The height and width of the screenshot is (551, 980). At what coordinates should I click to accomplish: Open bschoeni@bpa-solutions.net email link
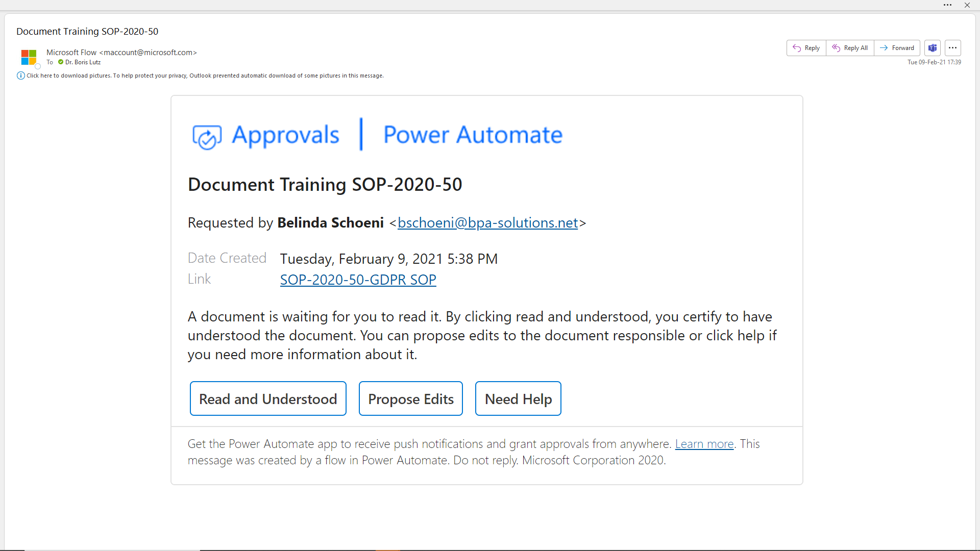(x=487, y=223)
